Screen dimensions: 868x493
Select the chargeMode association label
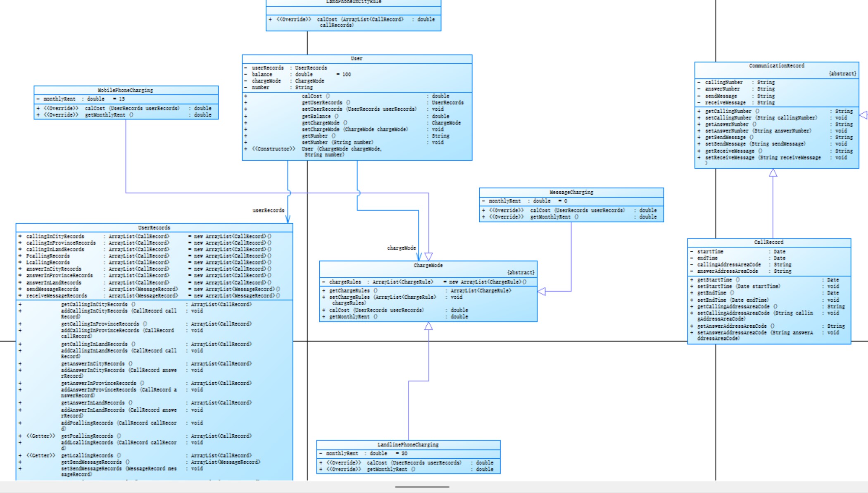click(x=401, y=248)
